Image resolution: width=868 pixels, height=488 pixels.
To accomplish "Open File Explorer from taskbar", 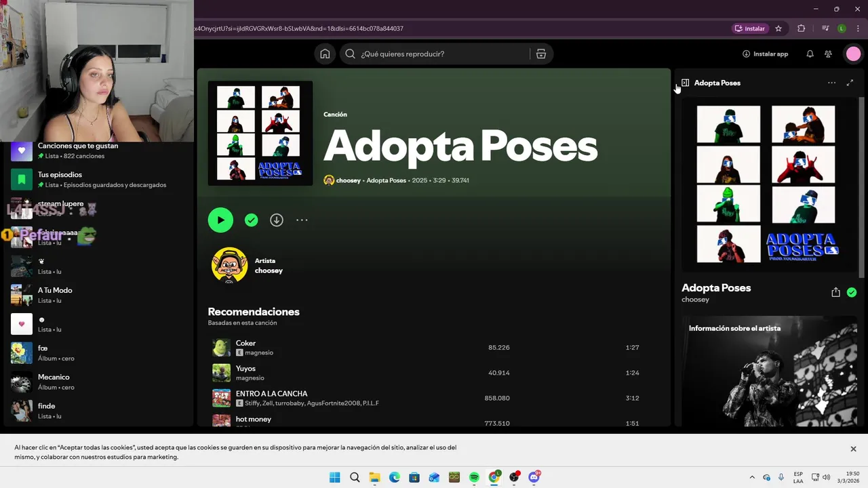I will point(374,477).
